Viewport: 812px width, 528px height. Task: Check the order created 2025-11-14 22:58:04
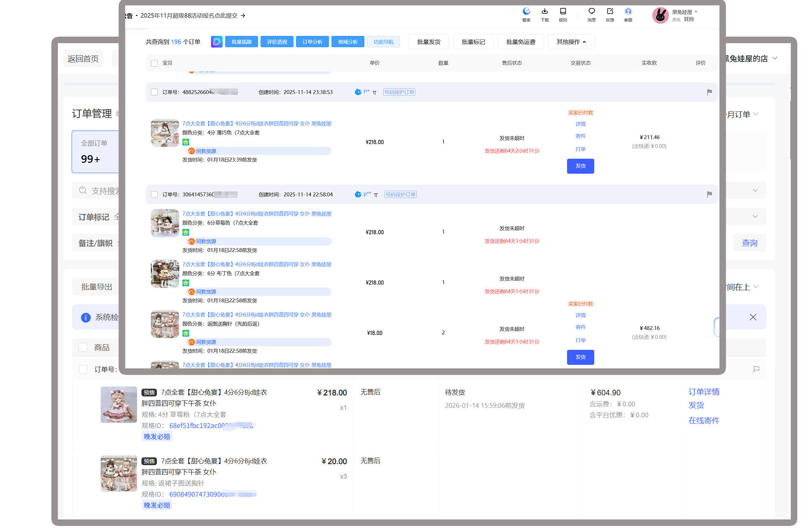tap(154, 195)
